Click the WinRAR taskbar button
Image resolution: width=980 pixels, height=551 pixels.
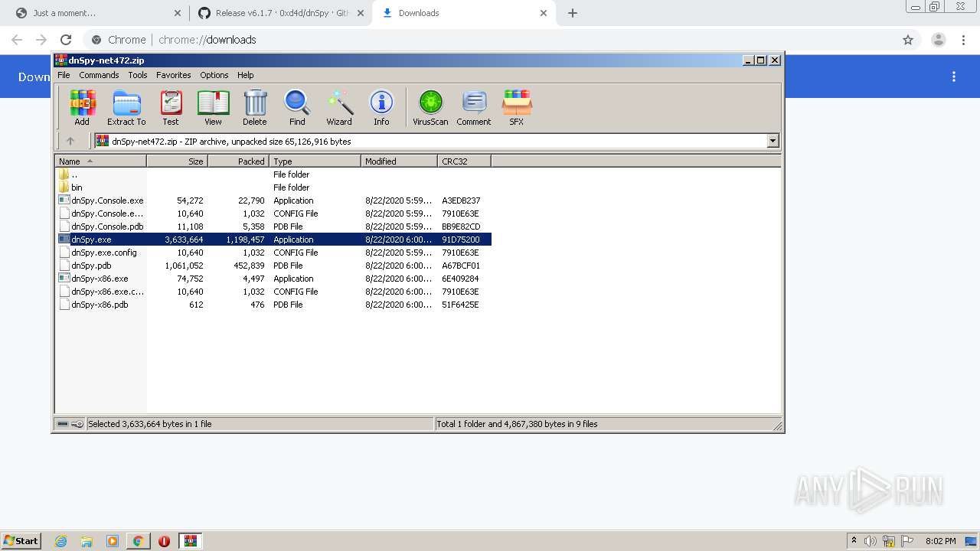click(190, 541)
